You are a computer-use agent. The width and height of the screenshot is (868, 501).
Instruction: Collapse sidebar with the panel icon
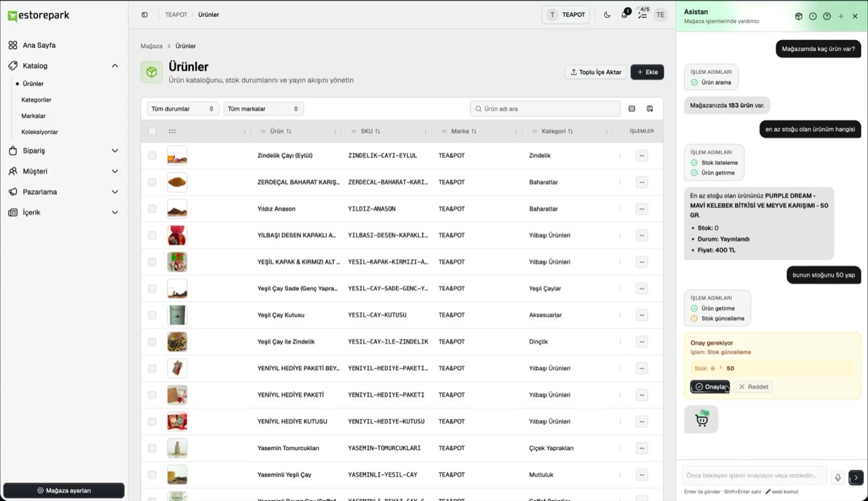pos(144,15)
